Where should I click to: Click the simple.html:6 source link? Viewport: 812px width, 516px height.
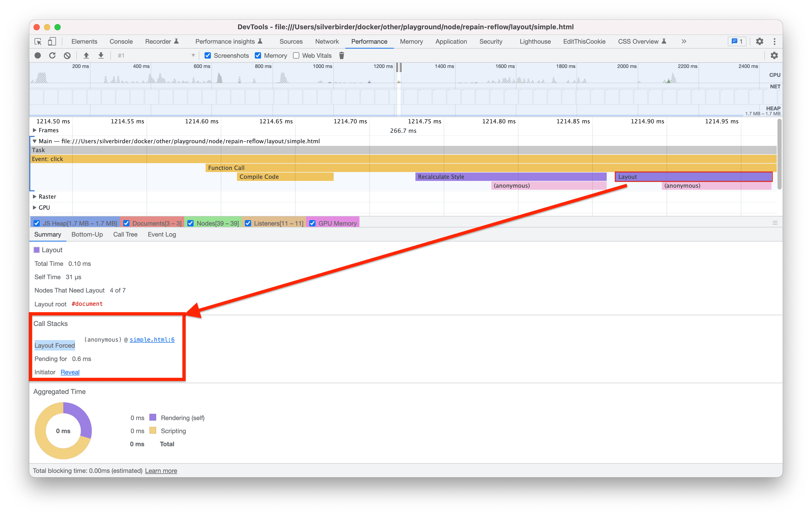coord(152,340)
